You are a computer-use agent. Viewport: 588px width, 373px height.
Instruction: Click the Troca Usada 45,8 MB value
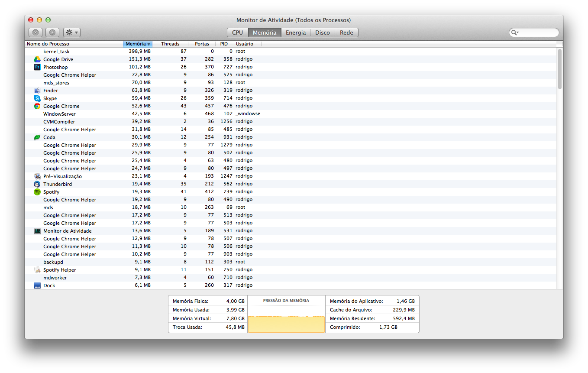[234, 327]
